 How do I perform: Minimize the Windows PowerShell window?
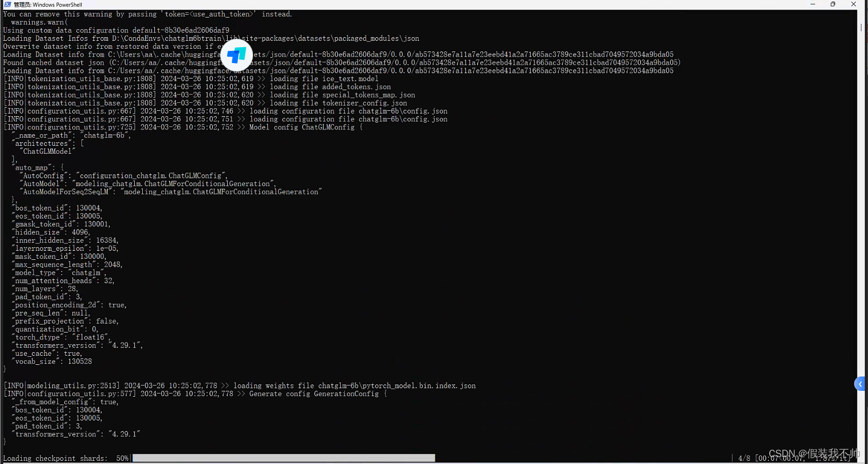pos(812,4)
